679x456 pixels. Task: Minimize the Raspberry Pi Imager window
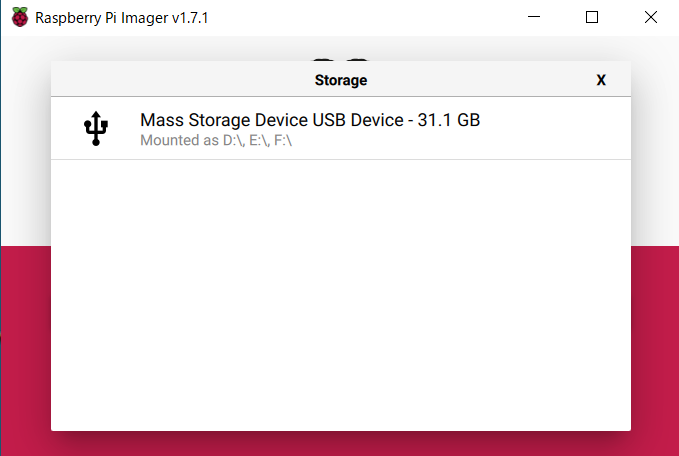pos(534,17)
